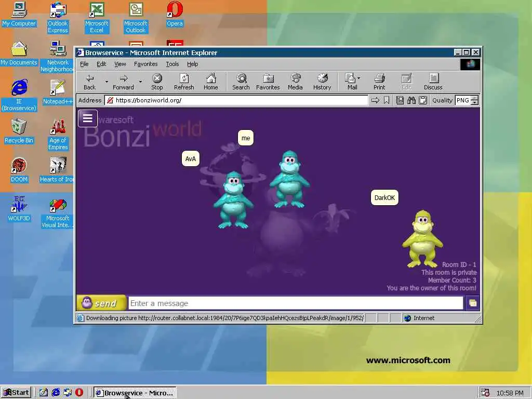Open the View menu

[120, 64]
